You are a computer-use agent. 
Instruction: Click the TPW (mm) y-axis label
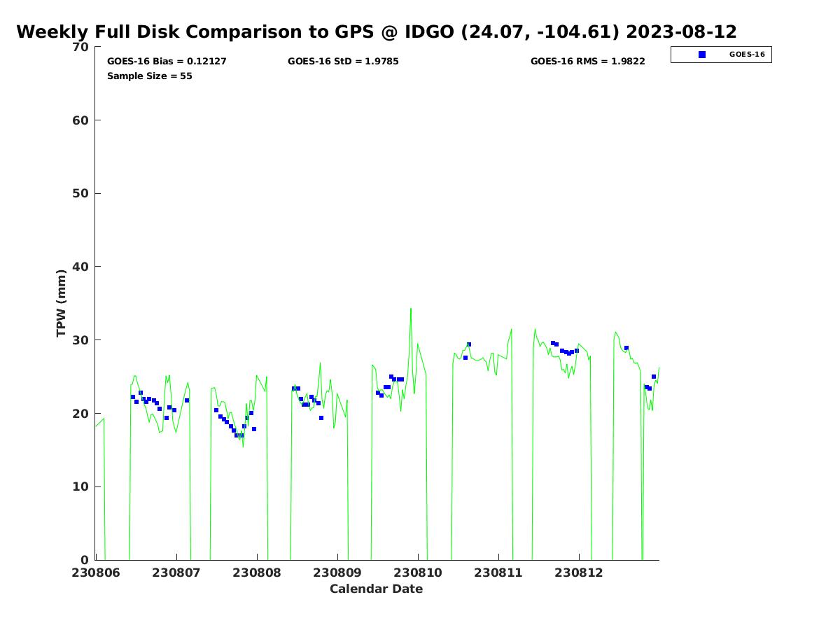(x=62, y=303)
